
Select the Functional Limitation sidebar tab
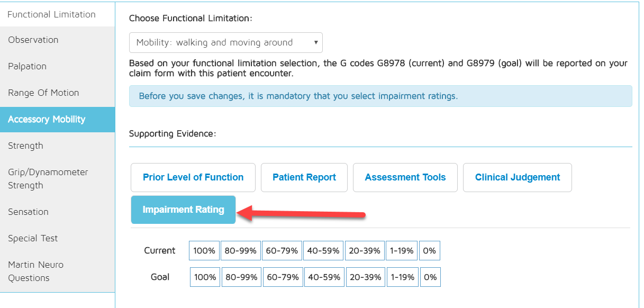pos(52,14)
